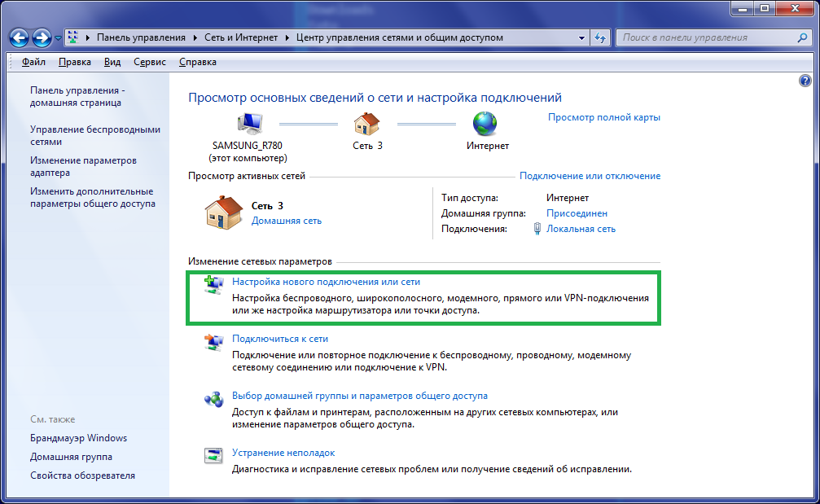Select 'Панель управления' breadcrumb segment
The width and height of the screenshot is (820, 504).
click(141, 37)
